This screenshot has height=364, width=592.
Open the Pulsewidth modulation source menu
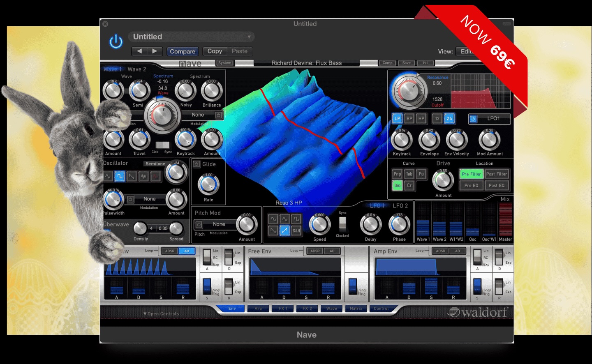pyautogui.click(x=150, y=199)
